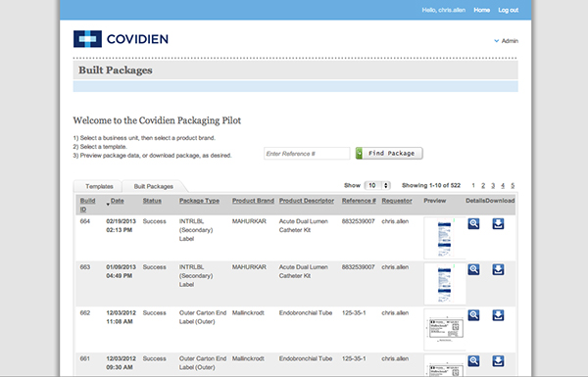Sort by Product Brand column
This screenshot has height=377, width=588.
pos(253,201)
